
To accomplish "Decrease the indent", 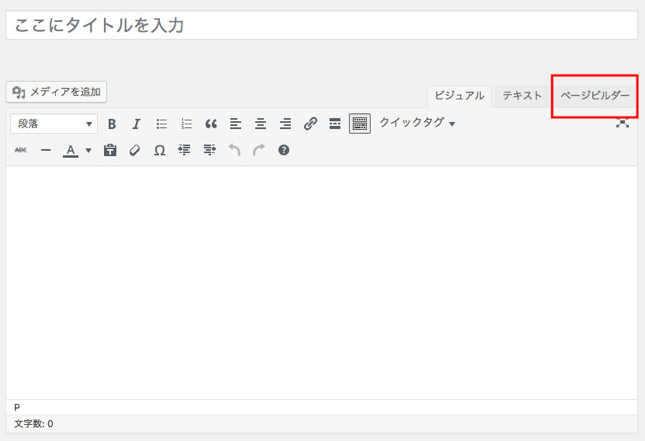I will (x=184, y=150).
